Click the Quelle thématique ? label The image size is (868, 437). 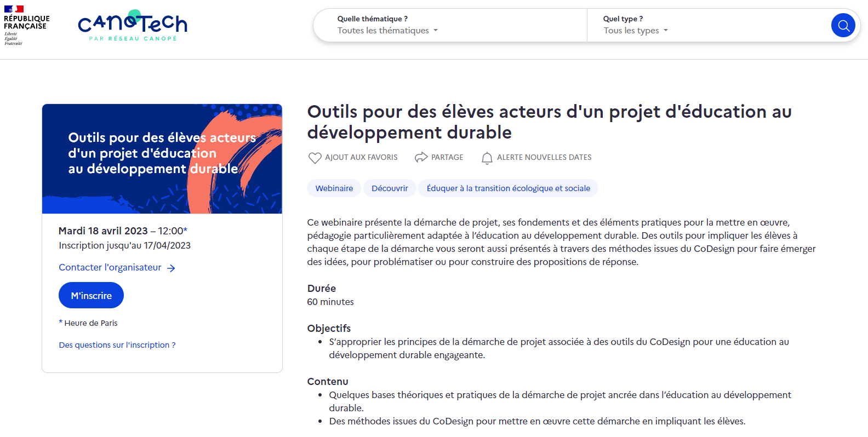[x=372, y=19]
